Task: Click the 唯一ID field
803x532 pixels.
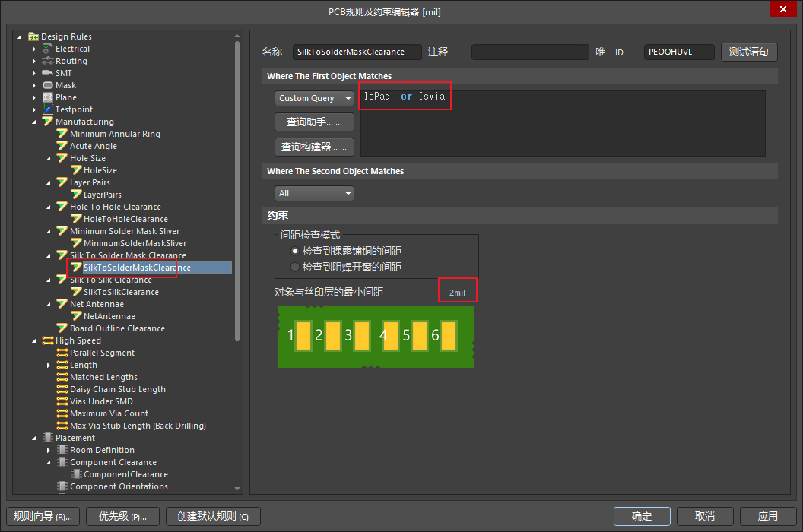Action: click(679, 52)
